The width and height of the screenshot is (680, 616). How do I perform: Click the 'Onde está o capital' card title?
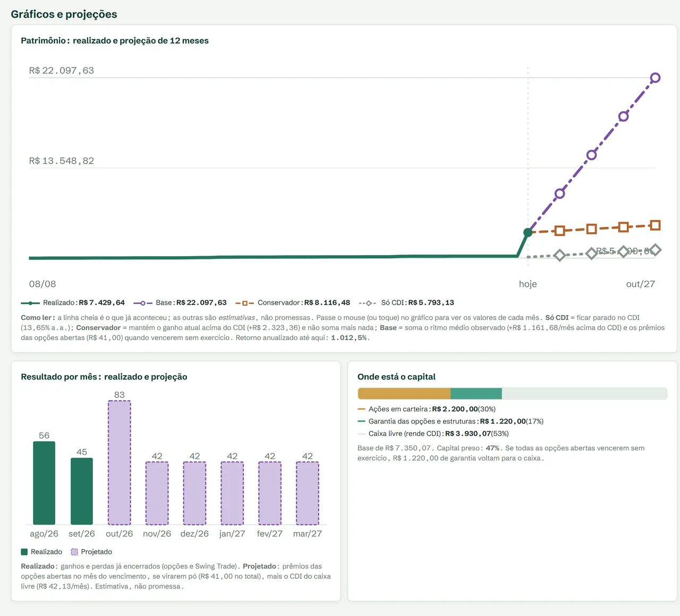point(396,377)
